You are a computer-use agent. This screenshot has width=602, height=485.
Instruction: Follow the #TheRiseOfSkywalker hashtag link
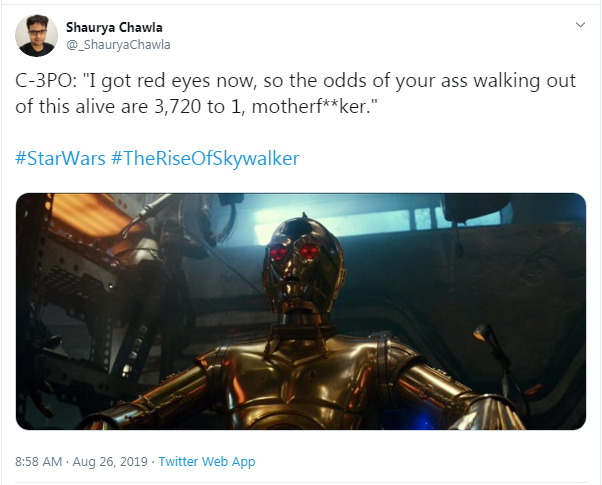tap(205, 158)
